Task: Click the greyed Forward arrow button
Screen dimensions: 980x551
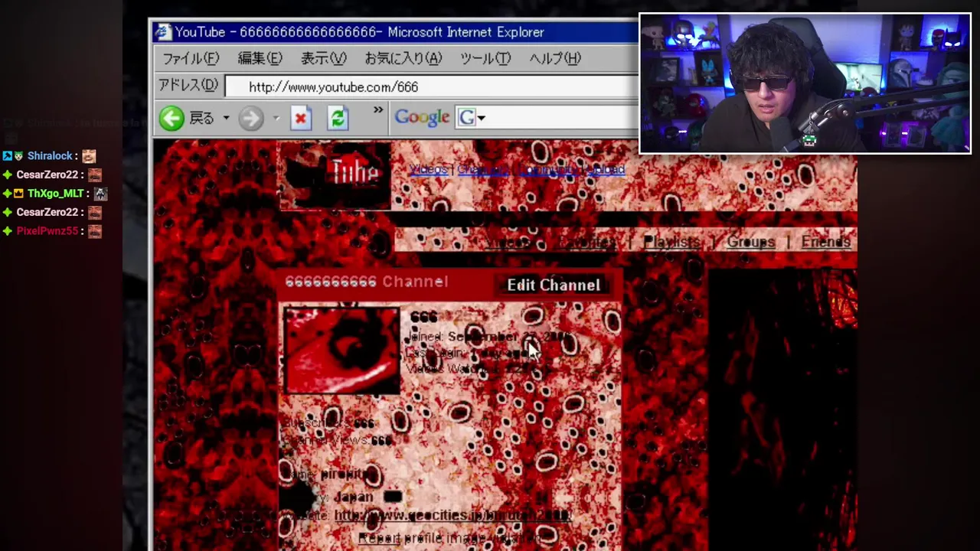Action: point(250,118)
